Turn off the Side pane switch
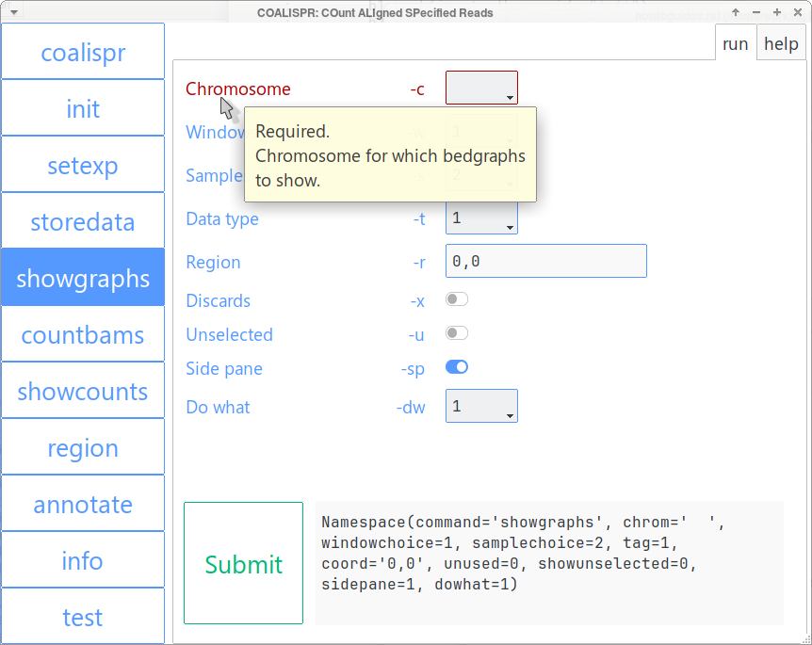The width and height of the screenshot is (812, 645). [x=457, y=367]
